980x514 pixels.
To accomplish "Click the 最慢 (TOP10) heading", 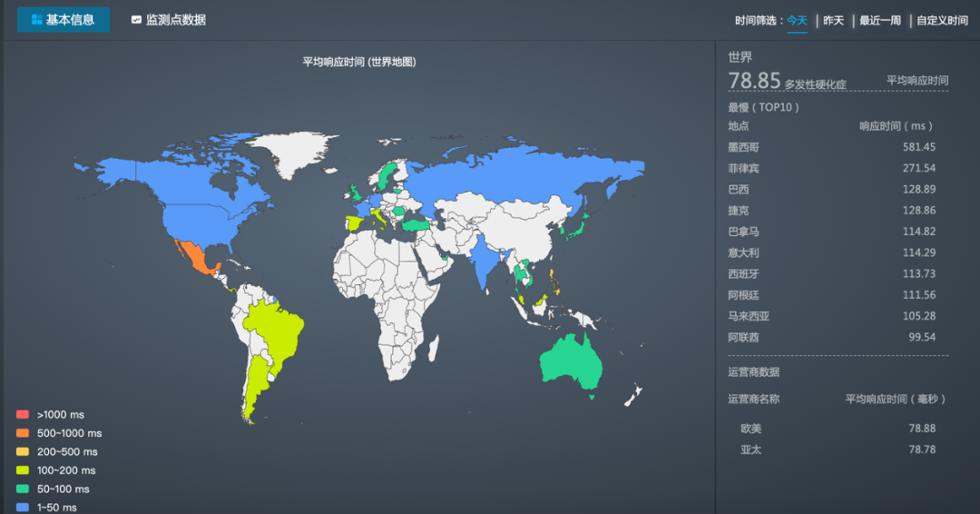I will click(x=764, y=107).
